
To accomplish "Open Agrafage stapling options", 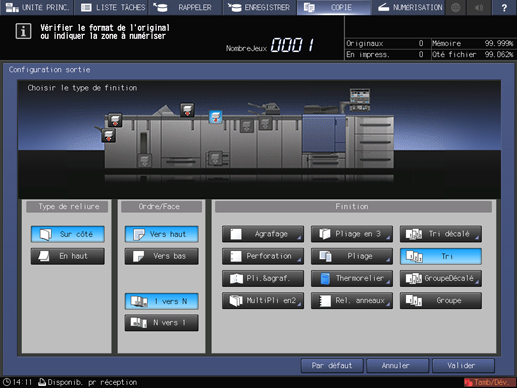I will coord(263,234).
